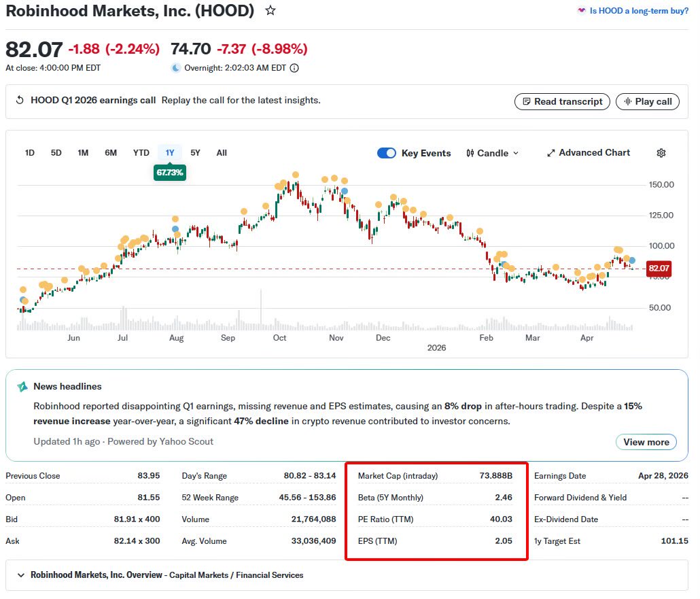700x599 pixels.
Task: Click Read transcript button
Action: tap(562, 101)
